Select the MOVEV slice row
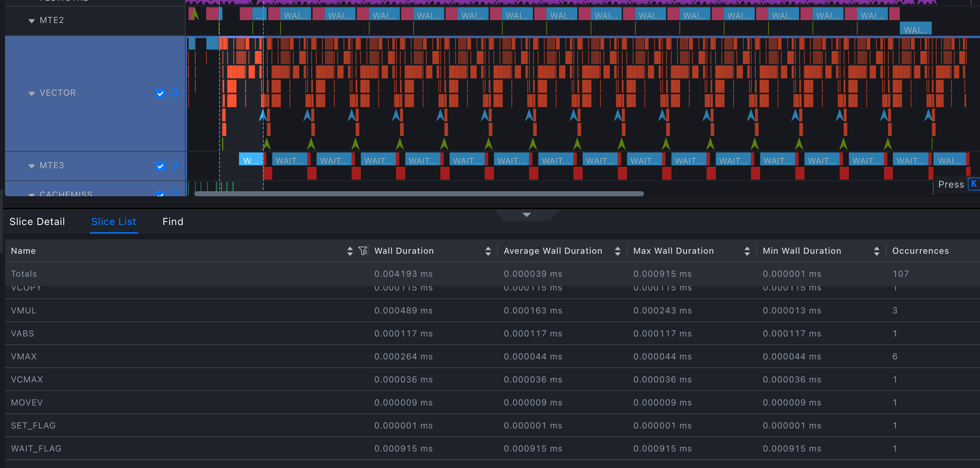 [492, 403]
